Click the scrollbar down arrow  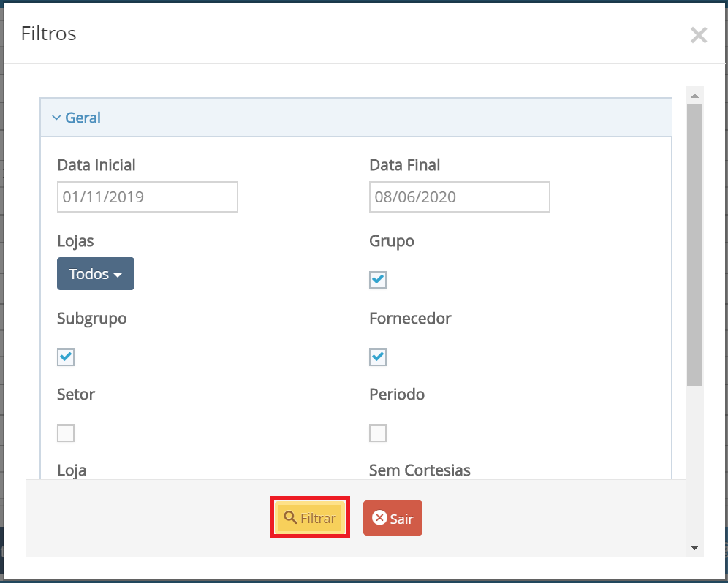pyautogui.click(x=694, y=548)
